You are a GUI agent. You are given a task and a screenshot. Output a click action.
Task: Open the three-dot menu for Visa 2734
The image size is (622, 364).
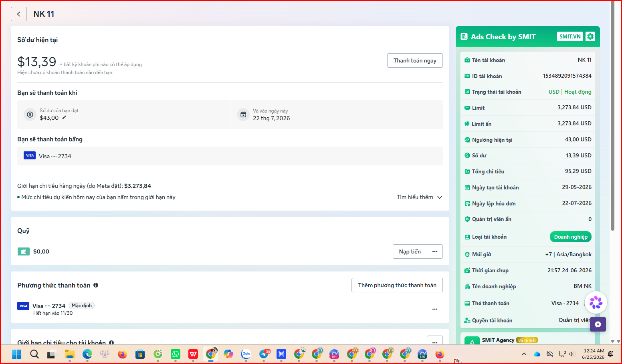pos(435,309)
